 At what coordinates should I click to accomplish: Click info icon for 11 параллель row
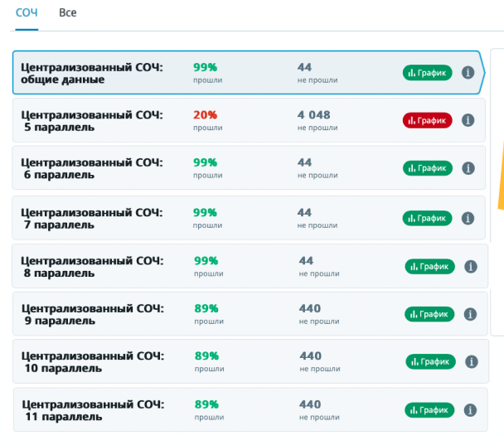coord(470,410)
